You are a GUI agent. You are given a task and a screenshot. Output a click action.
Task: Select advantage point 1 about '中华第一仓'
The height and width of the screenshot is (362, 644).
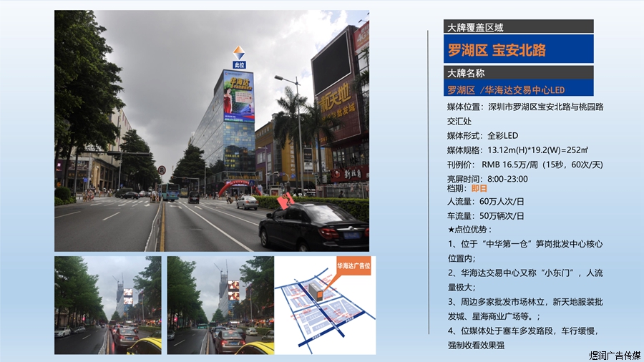point(525,251)
